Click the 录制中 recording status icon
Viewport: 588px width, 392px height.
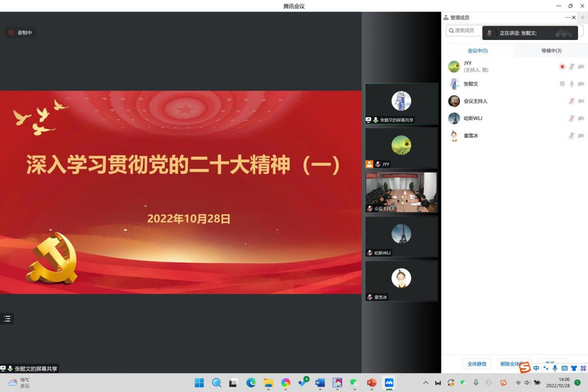coord(11,32)
